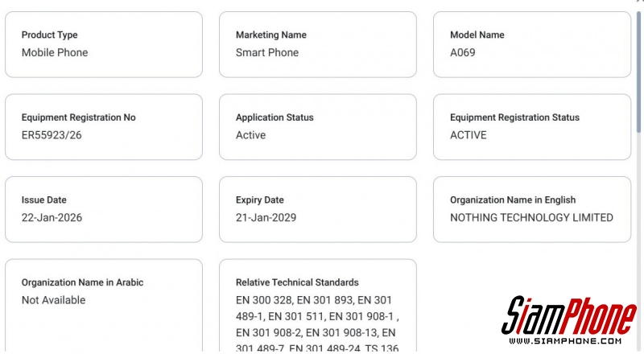Viewport: 644px width, 354px height.
Task: Click the date 22-Jan-2026
Action: click(x=52, y=218)
